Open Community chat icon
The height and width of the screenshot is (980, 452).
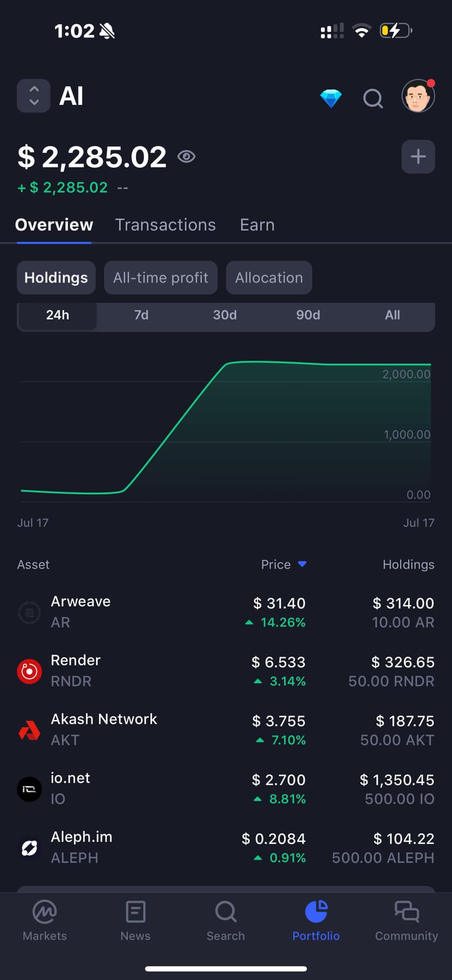406,920
